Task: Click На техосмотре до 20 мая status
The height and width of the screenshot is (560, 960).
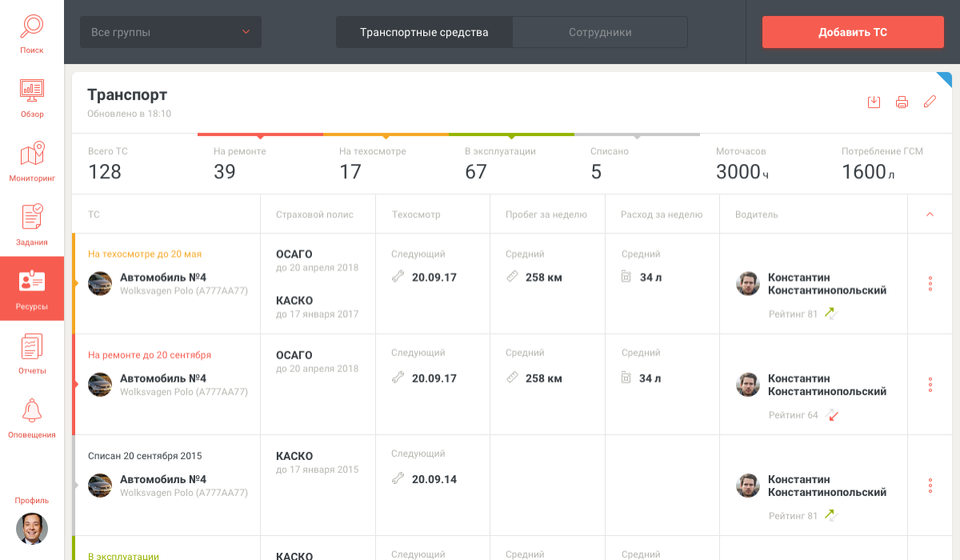Action: coord(145,254)
